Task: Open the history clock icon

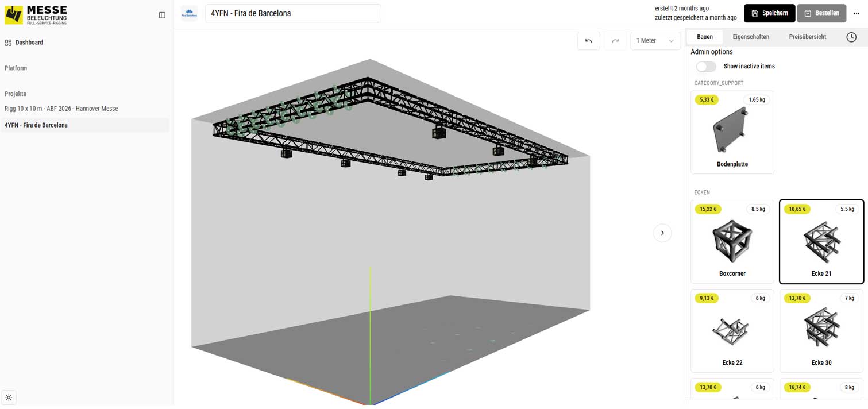Action: (x=851, y=37)
